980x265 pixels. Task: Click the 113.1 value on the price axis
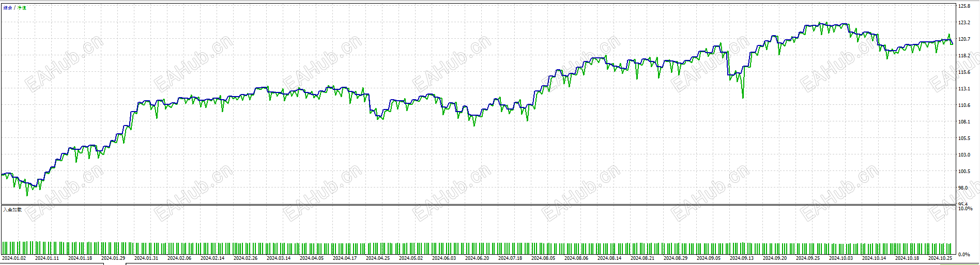964,89
